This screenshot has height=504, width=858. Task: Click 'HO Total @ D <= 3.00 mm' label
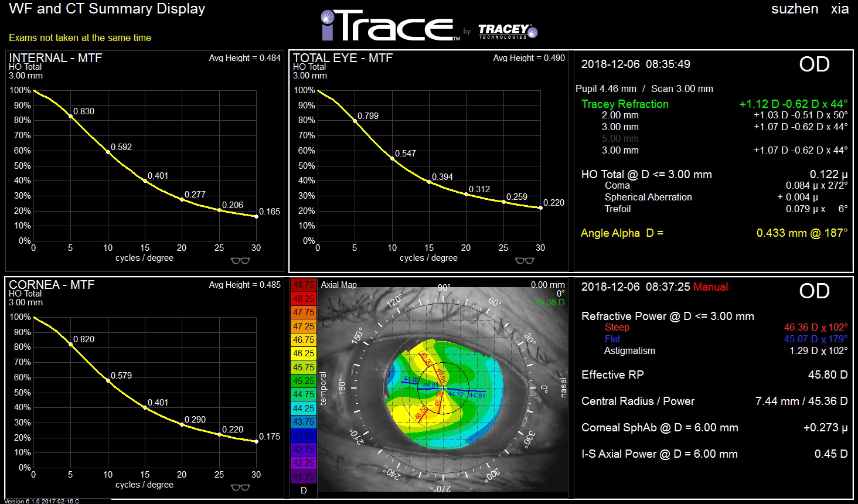(x=646, y=175)
